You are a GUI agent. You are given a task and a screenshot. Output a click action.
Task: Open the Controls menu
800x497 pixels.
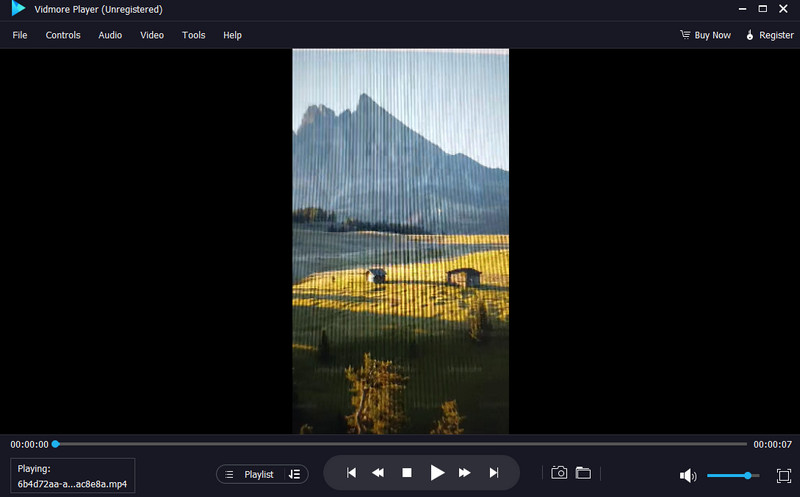tap(63, 35)
